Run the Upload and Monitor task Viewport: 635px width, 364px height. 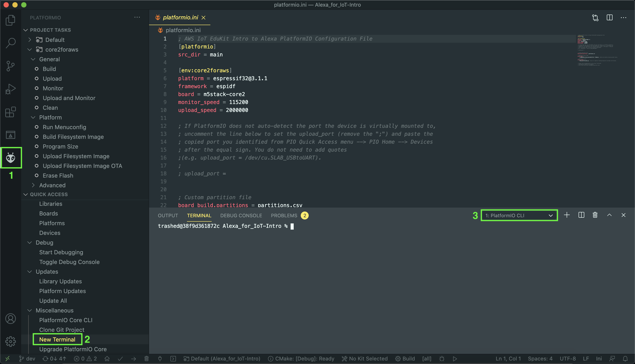coord(69,98)
